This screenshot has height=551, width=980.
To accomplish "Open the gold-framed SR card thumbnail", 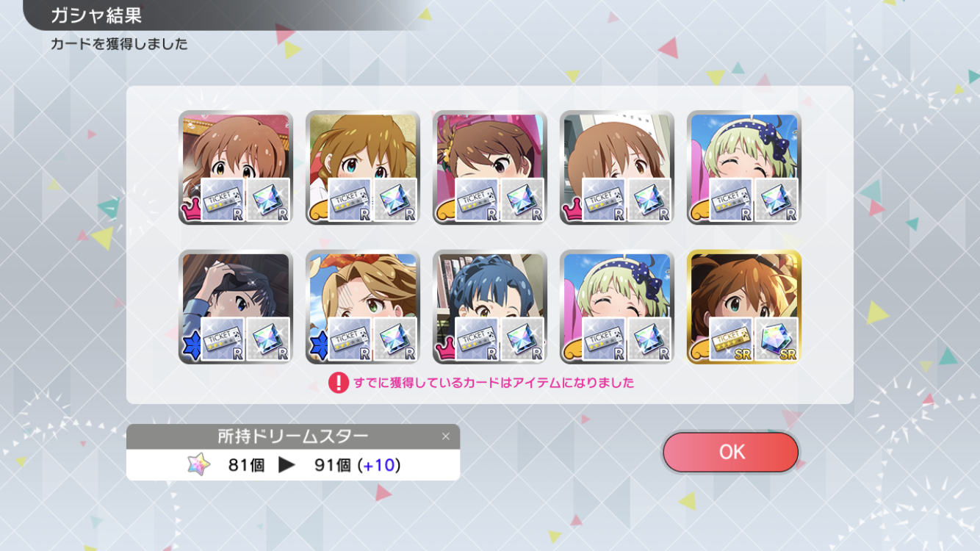I will point(743,306).
